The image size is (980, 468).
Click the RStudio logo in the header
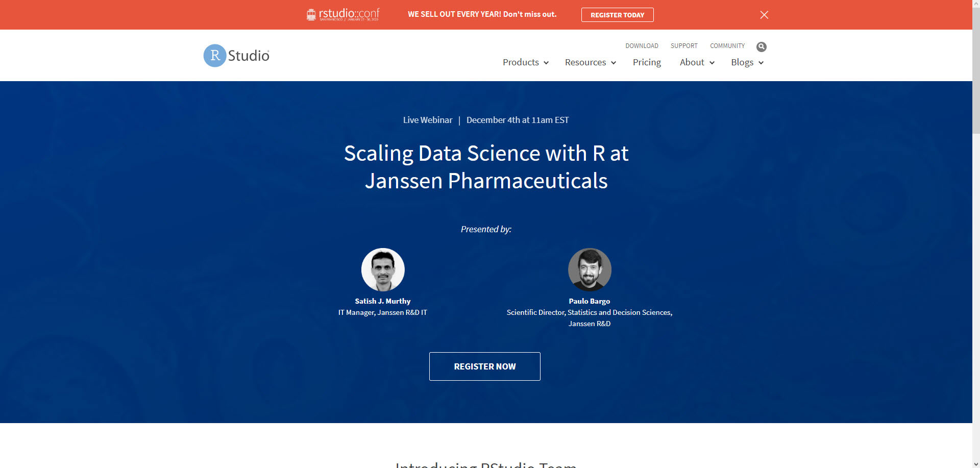[x=236, y=56]
